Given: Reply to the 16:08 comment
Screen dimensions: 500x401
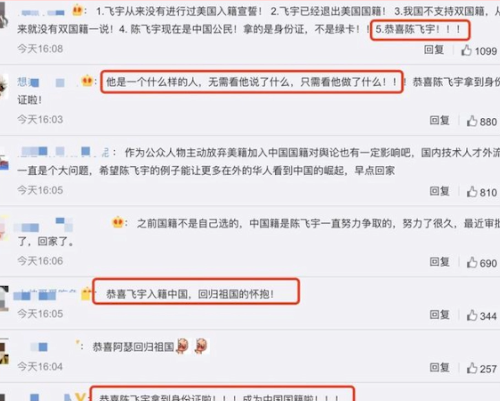Looking at the screenshot, I should click(434, 50).
